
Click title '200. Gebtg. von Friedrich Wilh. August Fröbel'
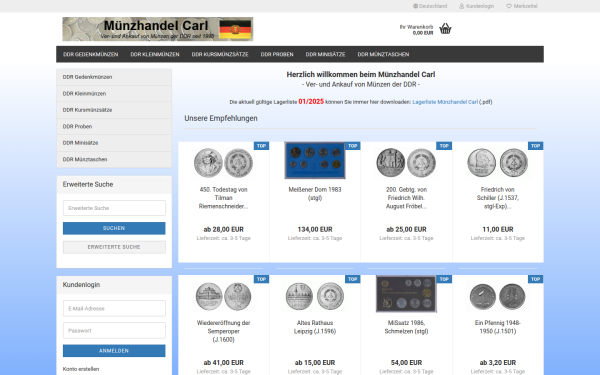(x=406, y=198)
